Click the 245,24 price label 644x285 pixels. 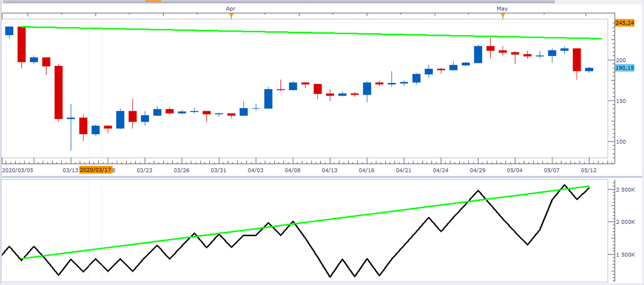point(624,23)
